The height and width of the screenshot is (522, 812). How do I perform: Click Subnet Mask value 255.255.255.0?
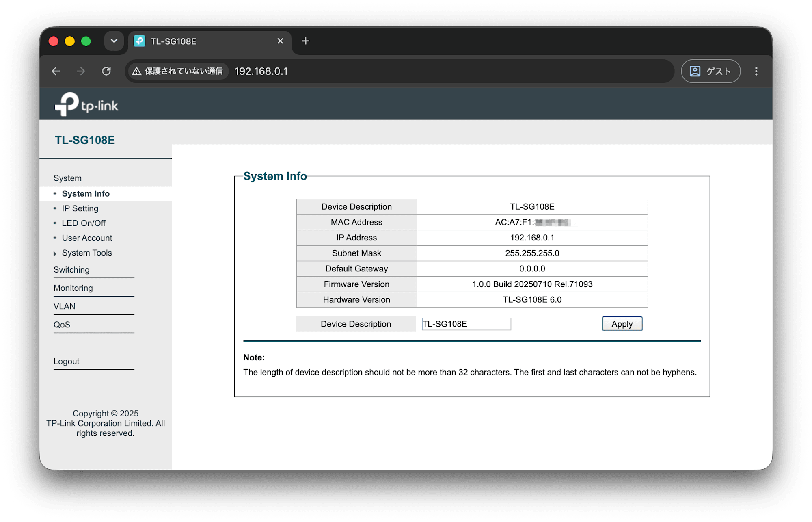[532, 253]
